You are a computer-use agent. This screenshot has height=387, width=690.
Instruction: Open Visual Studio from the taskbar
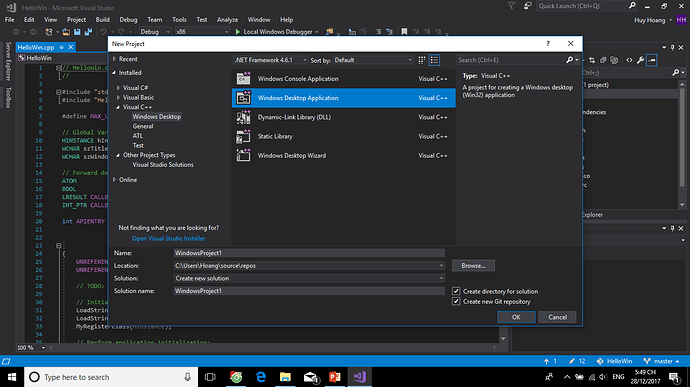360,377
